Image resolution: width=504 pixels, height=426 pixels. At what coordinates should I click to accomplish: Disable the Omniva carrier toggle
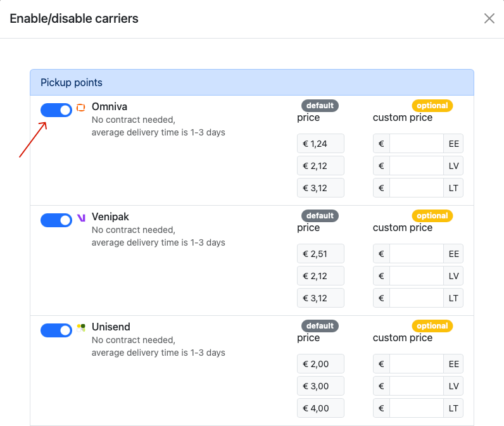coord(56,110)
